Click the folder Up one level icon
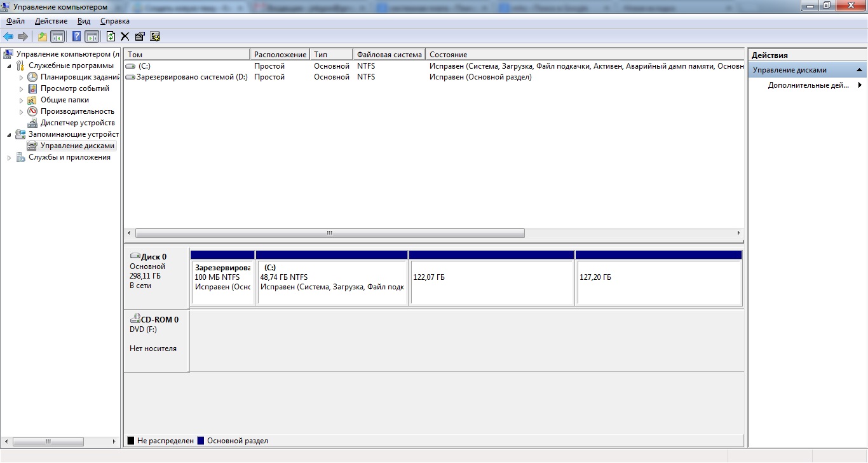This screenshot has width=868, height=463. coord(43,36)
